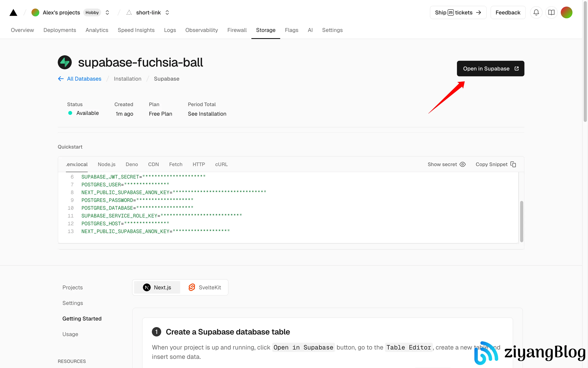
Task: Open the Projects sidebar item
Action: pyautogui.click(x=73, y=287)
